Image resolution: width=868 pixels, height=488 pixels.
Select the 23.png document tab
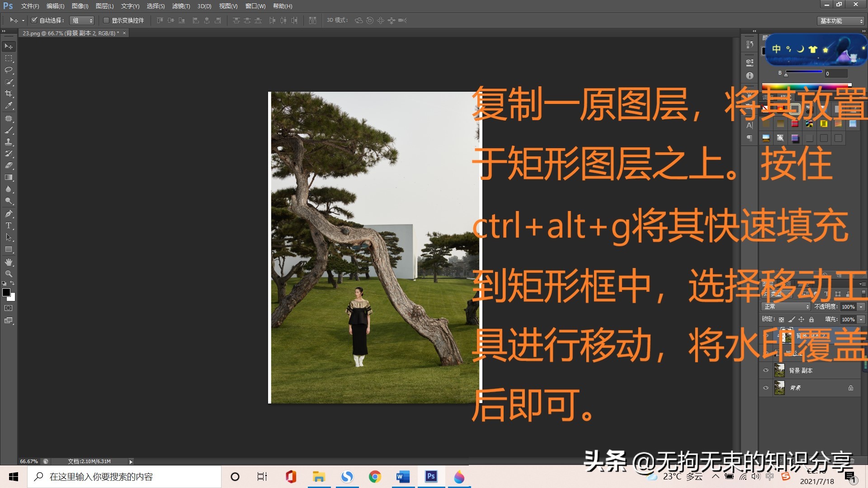pos(68,33)
